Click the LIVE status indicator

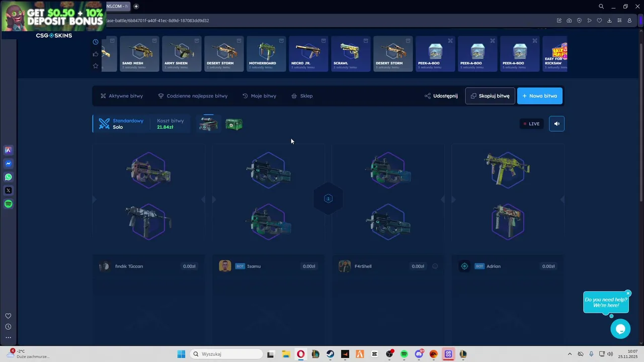point(531,124)
